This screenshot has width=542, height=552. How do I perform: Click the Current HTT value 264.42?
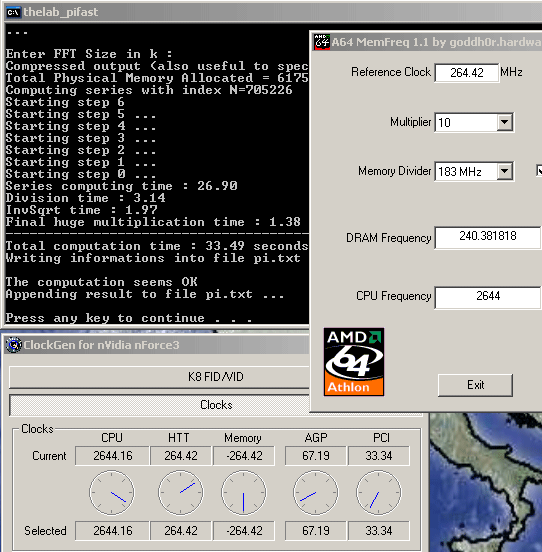(x=181, y=456)
